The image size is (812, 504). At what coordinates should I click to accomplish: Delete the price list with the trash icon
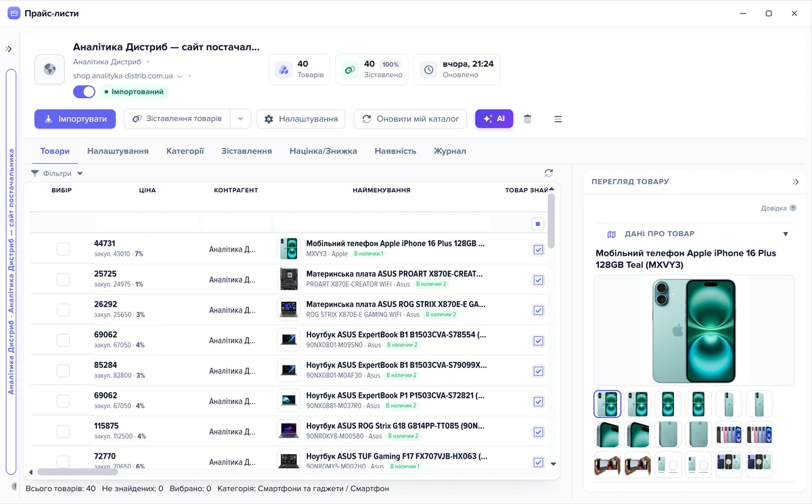(x=528, y=119)
